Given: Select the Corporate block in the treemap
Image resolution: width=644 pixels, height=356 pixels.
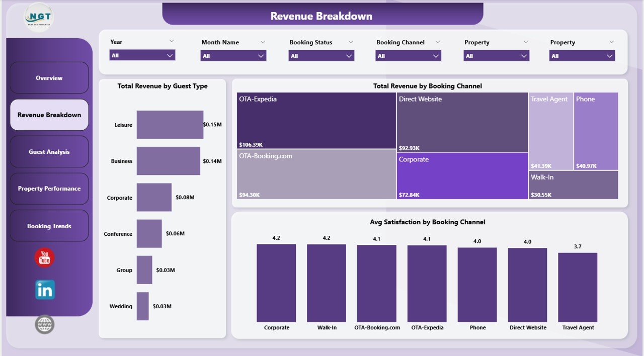Looking at the screenshot, I should click(x=461, y=176).
